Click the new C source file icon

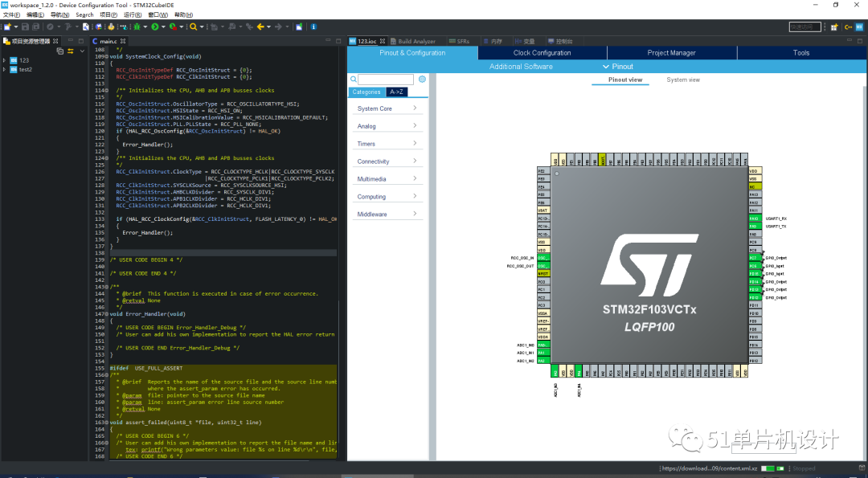(86, 27)
